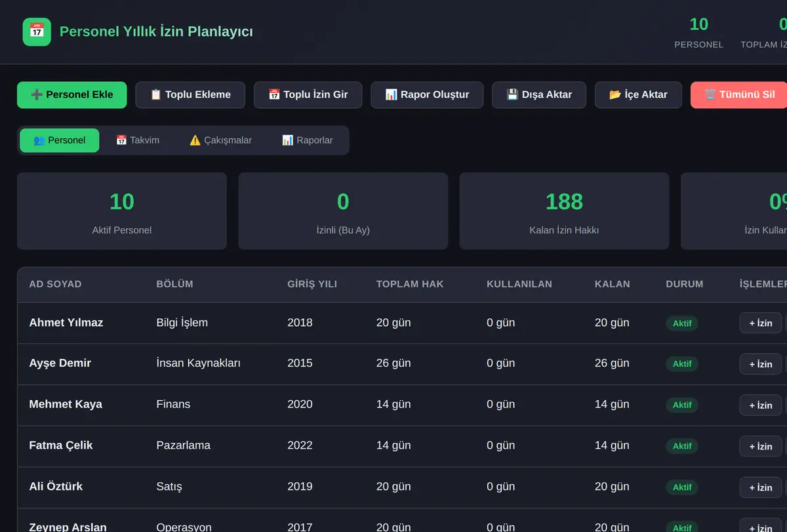The height and width of the screenshot is (532, 787).
Task: Generate report with Rapor Oluştur
Action: [427, 94]
